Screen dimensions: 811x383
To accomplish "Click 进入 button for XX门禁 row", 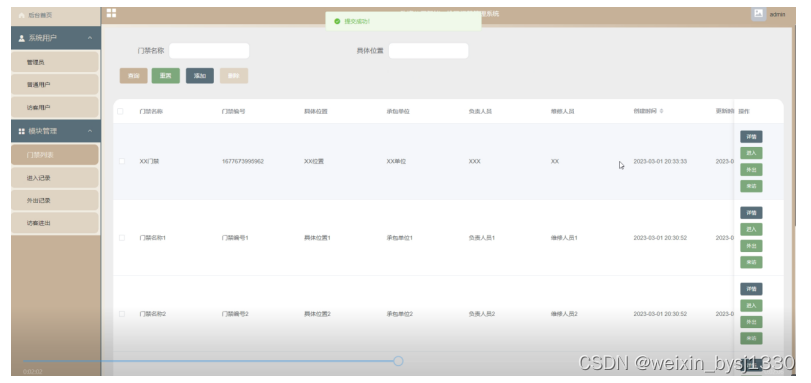I will click(x=751, y=153).
